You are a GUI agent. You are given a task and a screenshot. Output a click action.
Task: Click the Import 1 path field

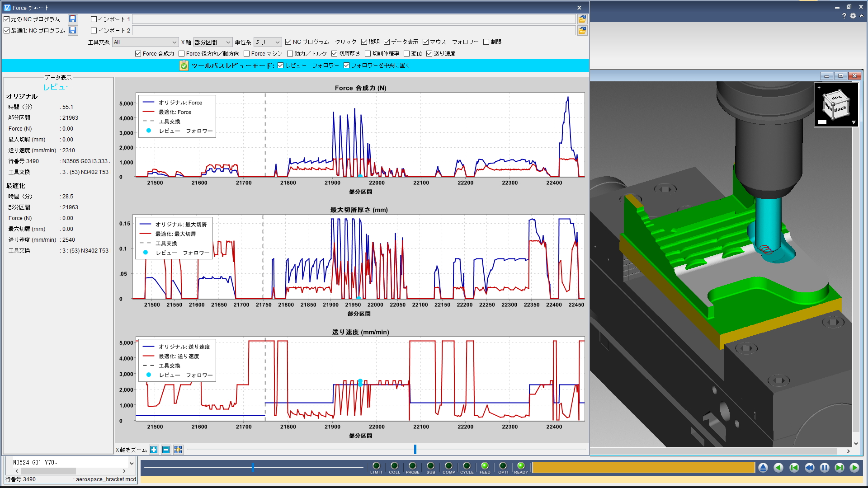pyautogui.click(x=354, y=19)
